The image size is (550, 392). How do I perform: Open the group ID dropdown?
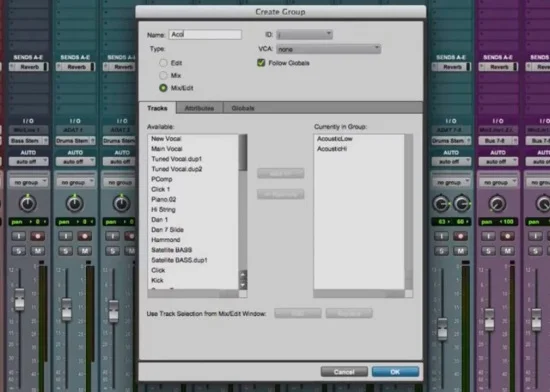[304, 34]
